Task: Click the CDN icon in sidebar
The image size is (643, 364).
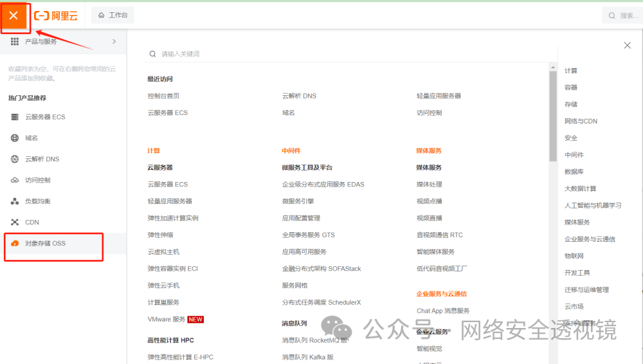Action: [15, 223]
